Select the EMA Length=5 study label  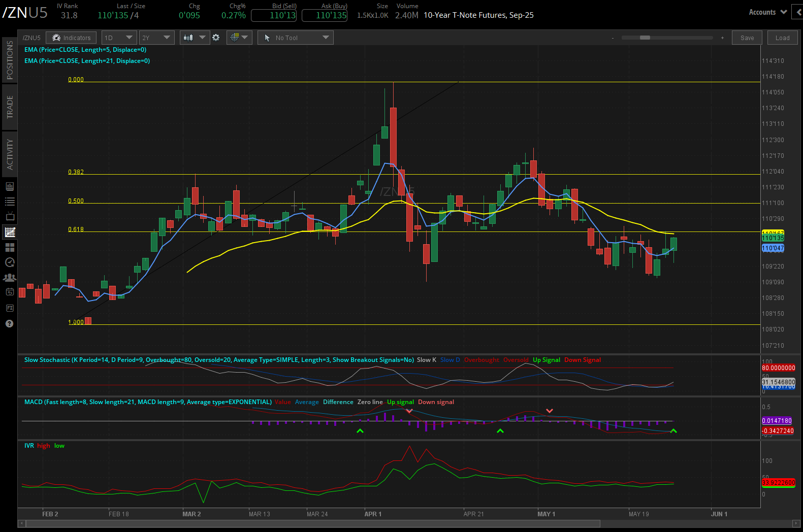(85, 50)
